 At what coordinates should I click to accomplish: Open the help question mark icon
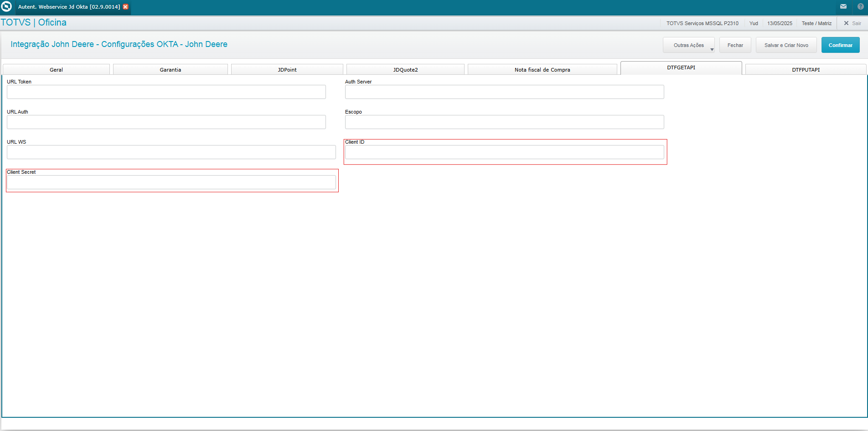(x=861, y=6)
